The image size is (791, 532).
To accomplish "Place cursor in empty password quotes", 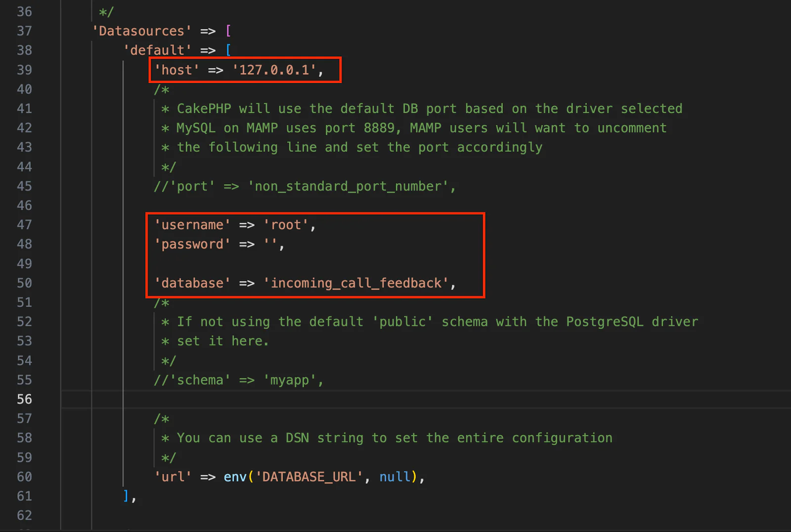I will click(x=270, y=245).
